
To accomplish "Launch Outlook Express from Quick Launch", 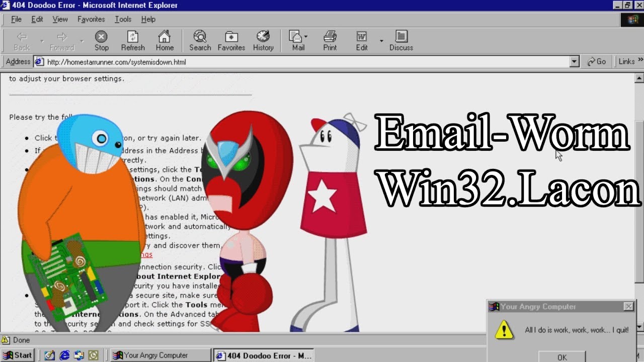I will tap(79, 355).
